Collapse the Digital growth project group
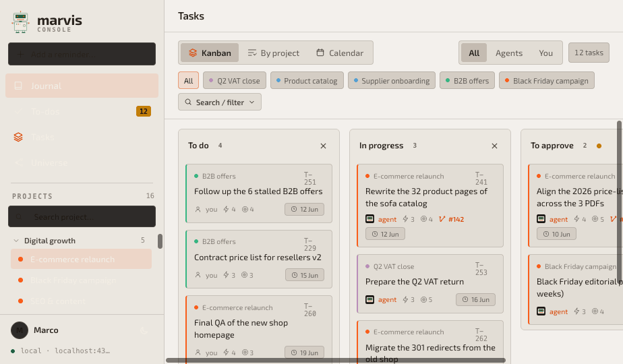The image size is (623, 364). 16,241
